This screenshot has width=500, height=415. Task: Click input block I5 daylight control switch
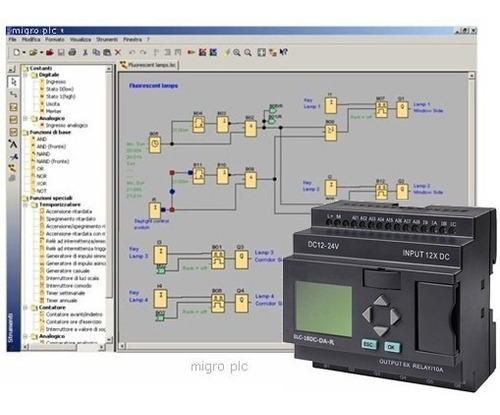point(155,210)
